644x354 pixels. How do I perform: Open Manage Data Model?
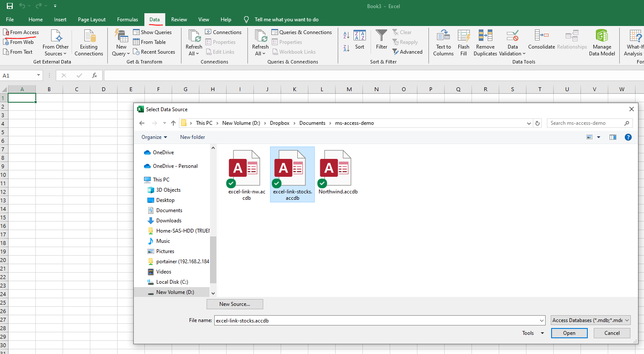tap(602, 43)
